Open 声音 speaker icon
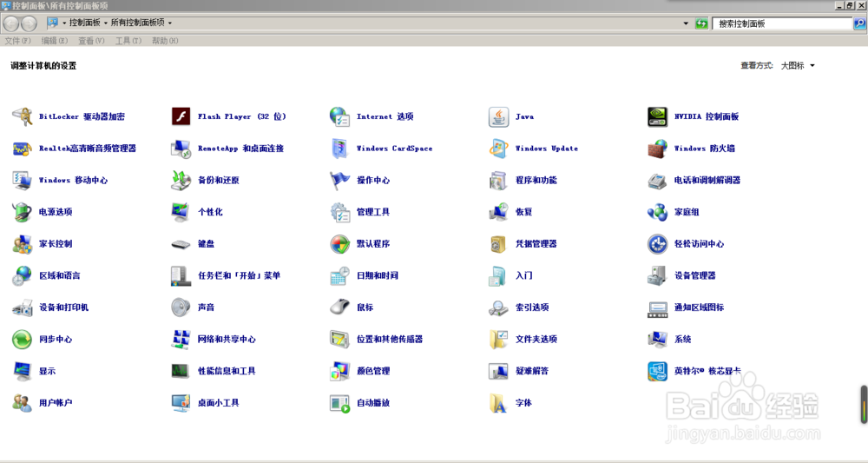 pos(181,308)
